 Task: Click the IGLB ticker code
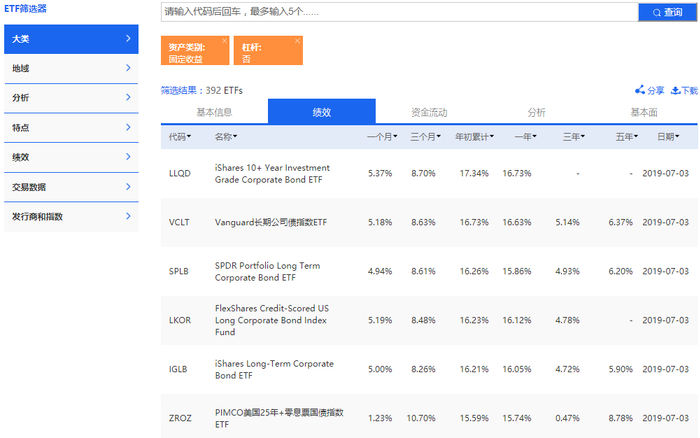click(178, 369)
